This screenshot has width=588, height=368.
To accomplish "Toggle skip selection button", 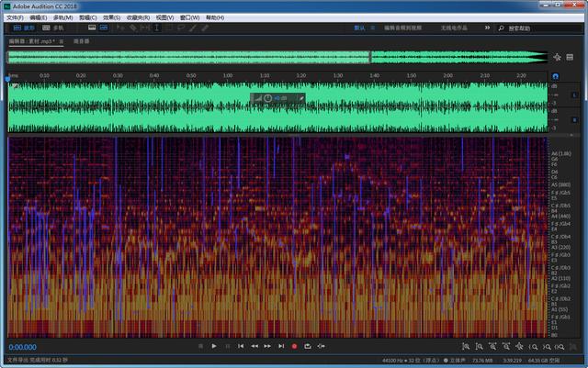I will pyautogui.click(x=321, y=346).
